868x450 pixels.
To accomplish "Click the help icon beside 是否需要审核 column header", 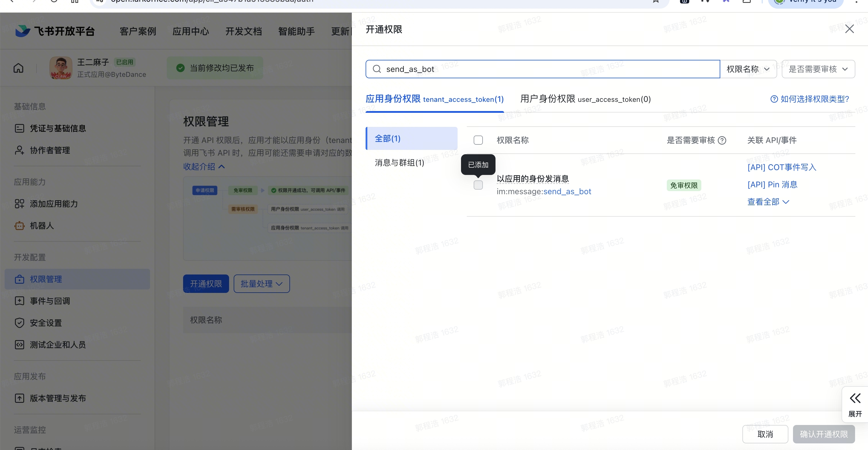I will [722, 140].
